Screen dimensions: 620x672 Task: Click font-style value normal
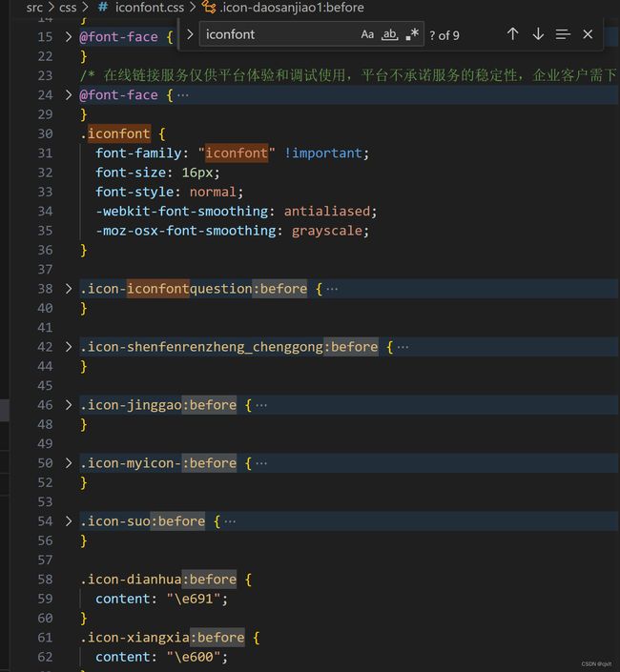point(213,192)
